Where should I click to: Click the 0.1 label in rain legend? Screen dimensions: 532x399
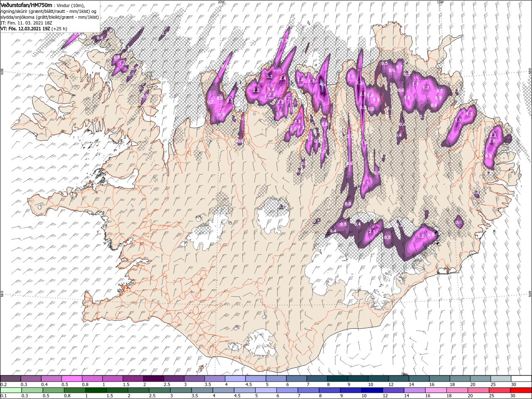tap(3, 396)
